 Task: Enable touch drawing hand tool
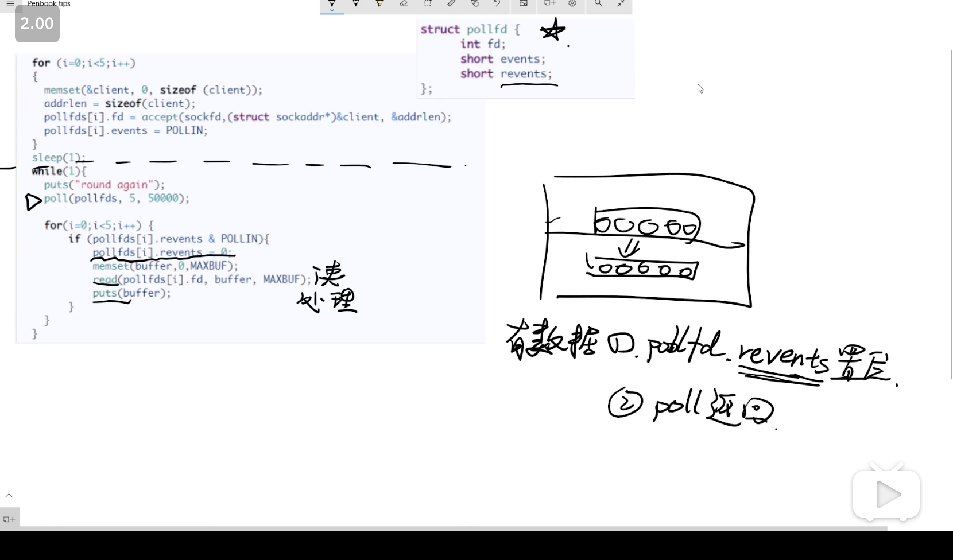click(475, 3)
